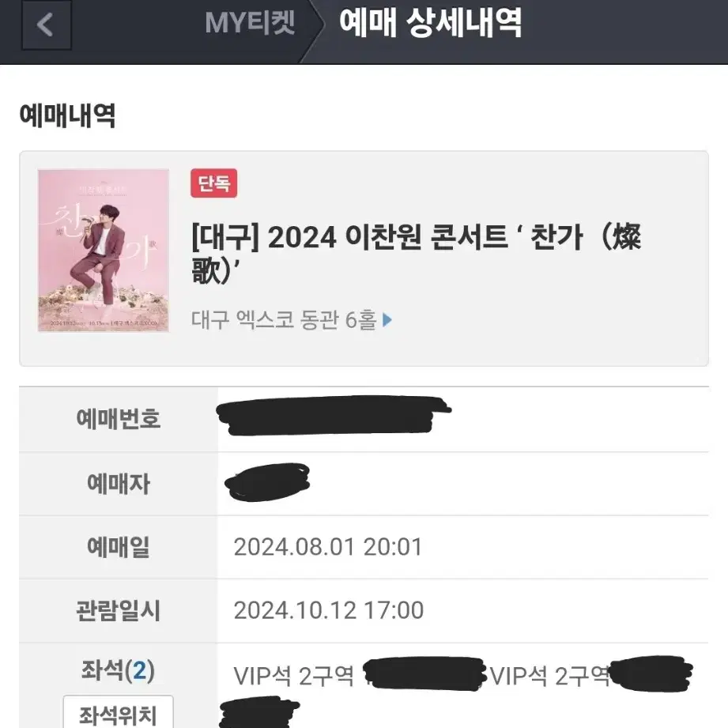Click the first VIP석 2구역 seat text
Viewport: 728px width, 728px height.
(x=294, y=676)
